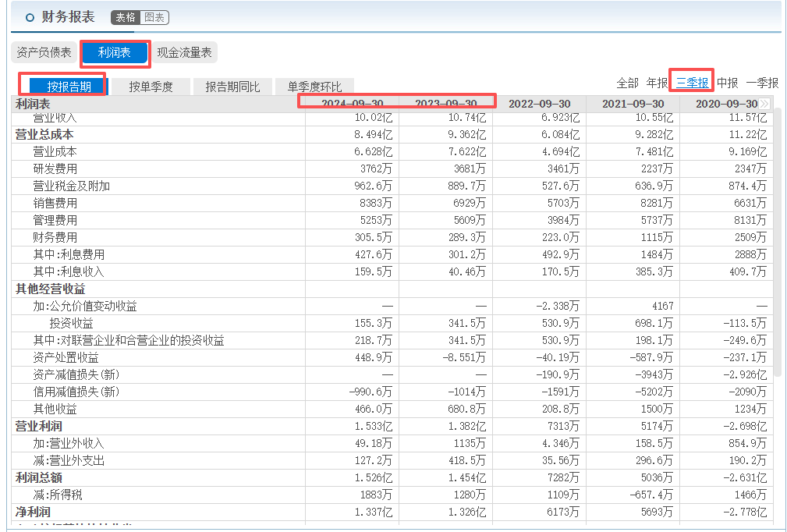The width and height of the screenshot is (787, 532).
Task: Click the 减:所得税 row label
Action: pos(58,495)
